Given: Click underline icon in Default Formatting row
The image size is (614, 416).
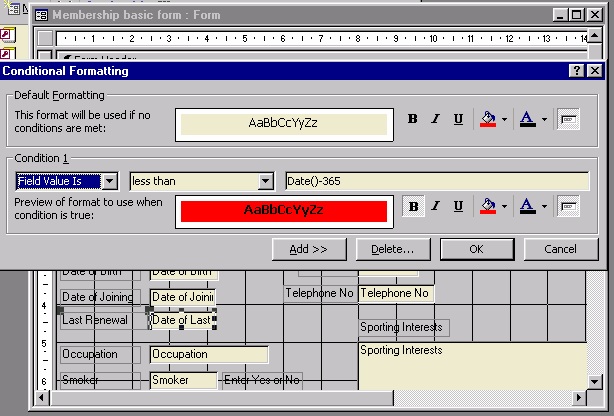Looking at the screenshot, I should [458, 119].
